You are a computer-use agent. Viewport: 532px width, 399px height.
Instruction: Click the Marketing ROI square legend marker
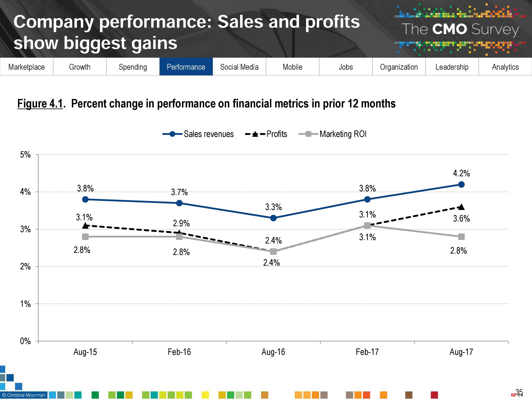pos(308,134)
